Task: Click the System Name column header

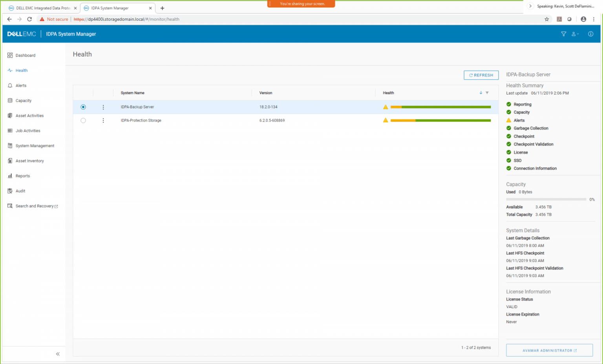Action: pyautogui.click(x=133, y=93)
